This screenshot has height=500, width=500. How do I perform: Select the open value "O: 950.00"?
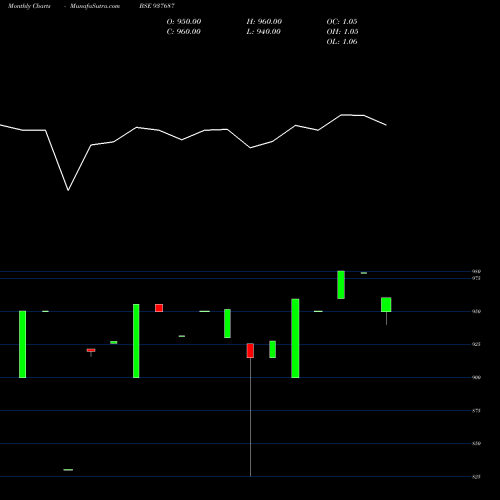(184, 22)
